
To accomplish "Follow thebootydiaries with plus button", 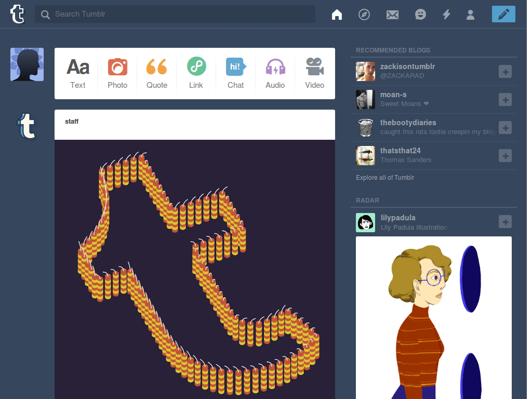I will (x=505, y=128).
